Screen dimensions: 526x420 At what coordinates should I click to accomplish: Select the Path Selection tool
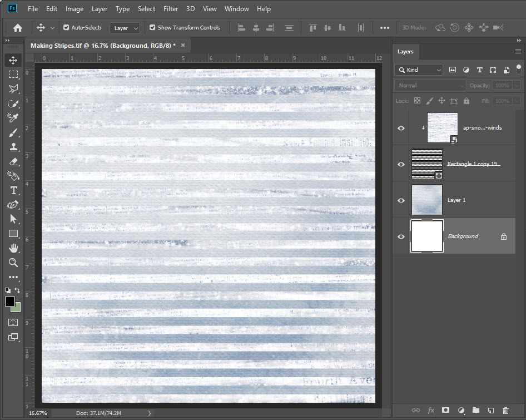(13, 219)
